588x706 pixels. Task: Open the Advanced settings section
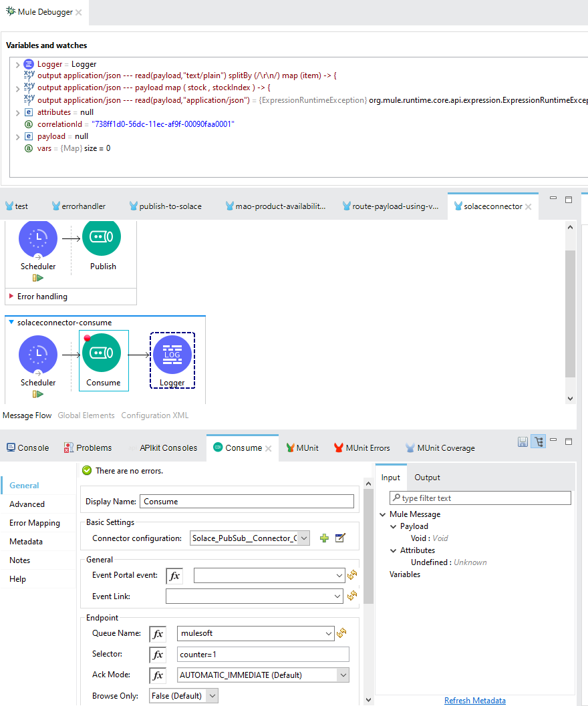27,504
